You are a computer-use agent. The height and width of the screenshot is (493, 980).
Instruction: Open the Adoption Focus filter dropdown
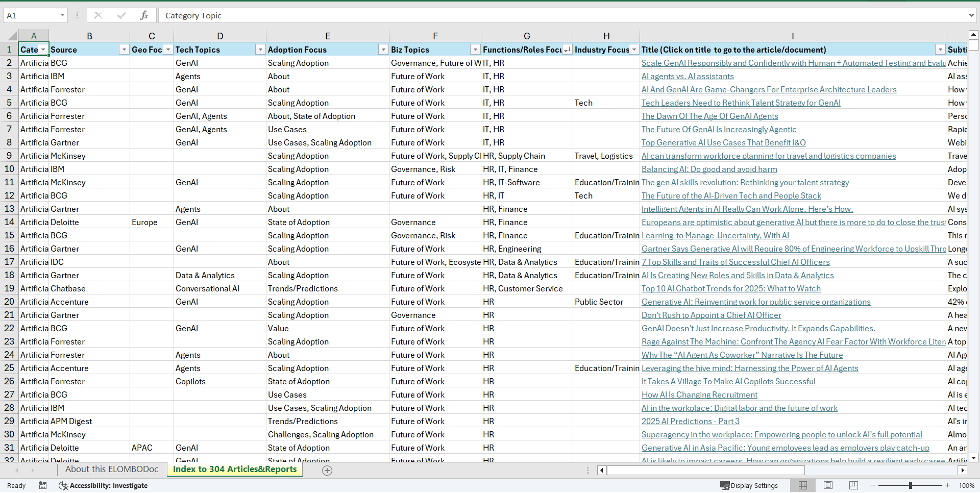pyautogui.click(x=383, y=50)
